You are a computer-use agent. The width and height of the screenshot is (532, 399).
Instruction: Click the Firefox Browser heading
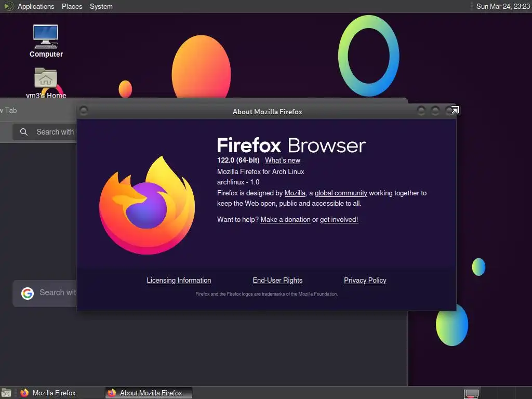point(291,145)
